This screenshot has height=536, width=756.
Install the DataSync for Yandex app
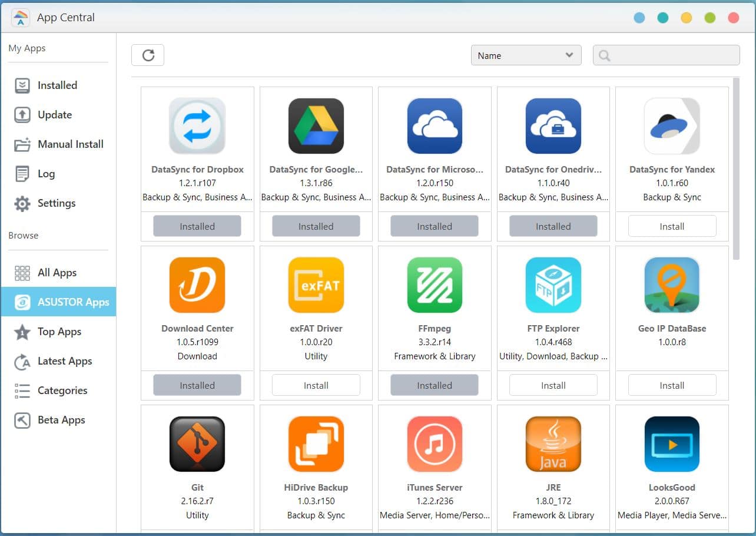pyautogui.click(x=672, y=226)
